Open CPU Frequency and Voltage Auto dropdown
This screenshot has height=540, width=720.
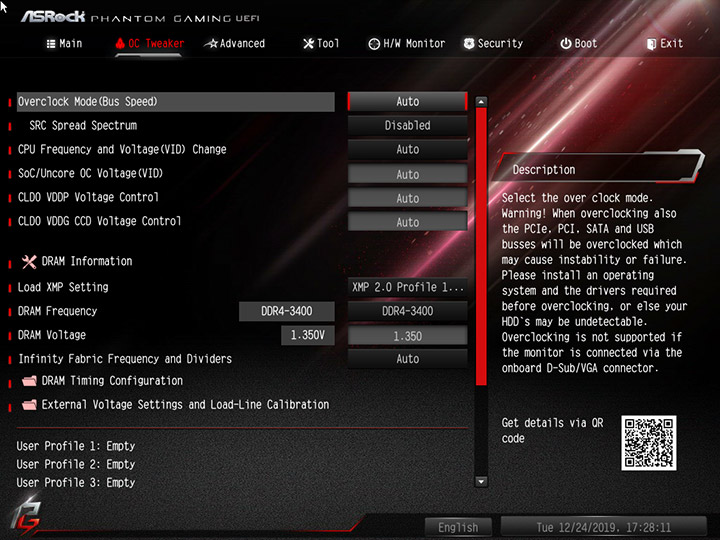(x=407, y=149)
